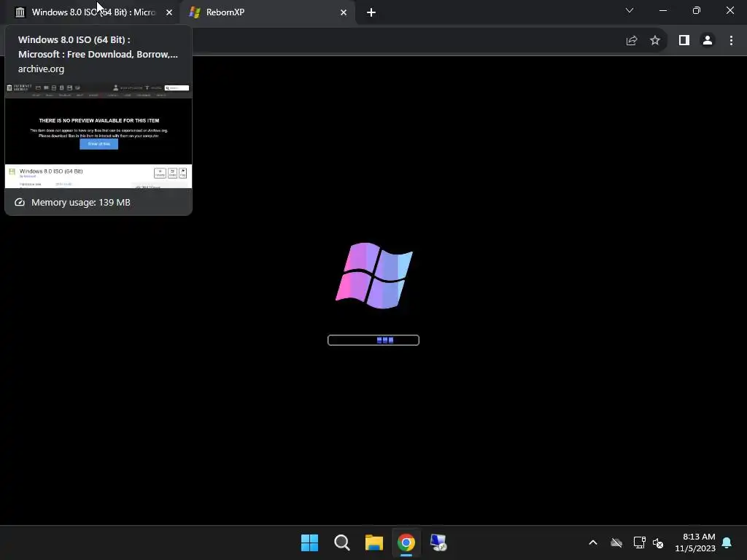The width and height of the screenshot is (747, 560).
Task: Minimize the Chrome window
Action: pyautogui.click(x=663, y=10)
